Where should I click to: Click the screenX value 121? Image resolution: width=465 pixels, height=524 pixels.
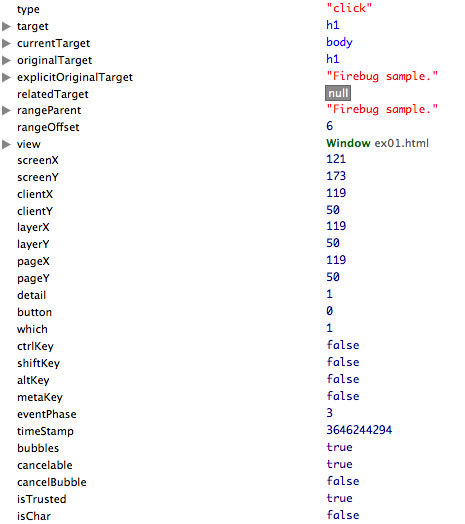tap(336, 159)
